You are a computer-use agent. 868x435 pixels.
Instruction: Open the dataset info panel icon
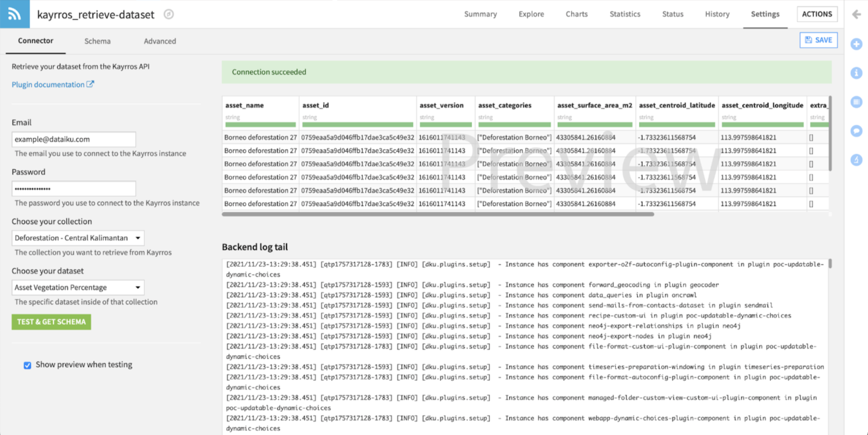(x=856, y=73)
